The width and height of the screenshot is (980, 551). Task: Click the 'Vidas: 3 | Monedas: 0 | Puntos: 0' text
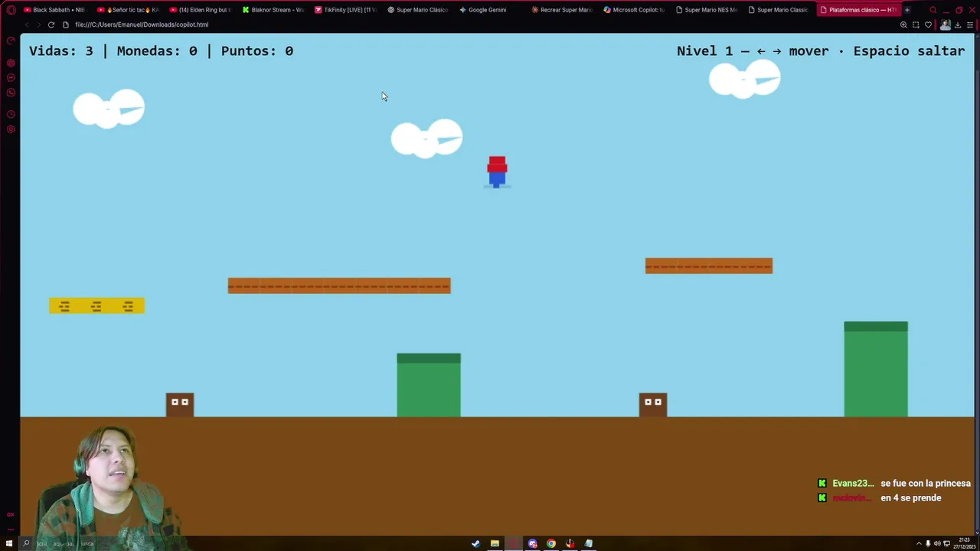pyautogui.click(x=161, y=51)
